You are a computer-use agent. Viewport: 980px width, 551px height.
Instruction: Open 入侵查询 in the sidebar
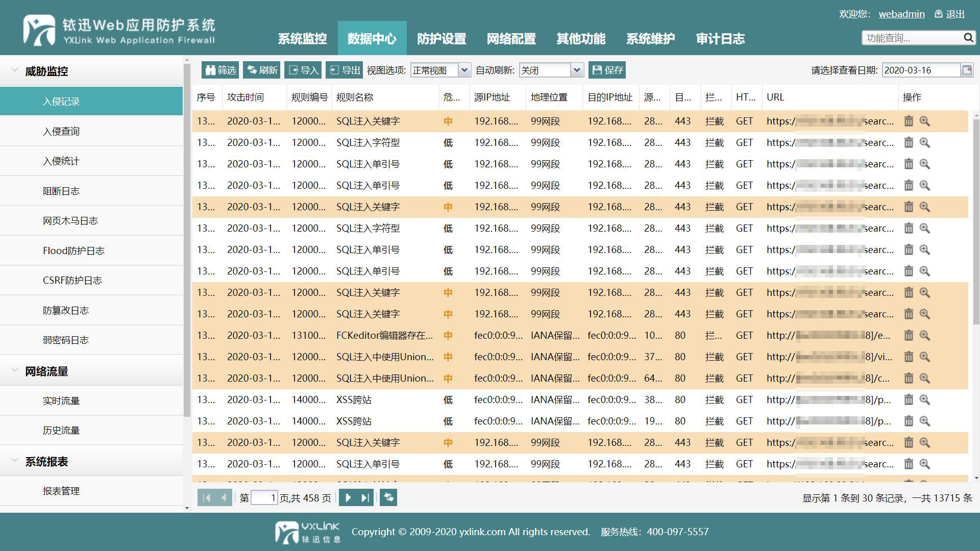pos(91,132)
